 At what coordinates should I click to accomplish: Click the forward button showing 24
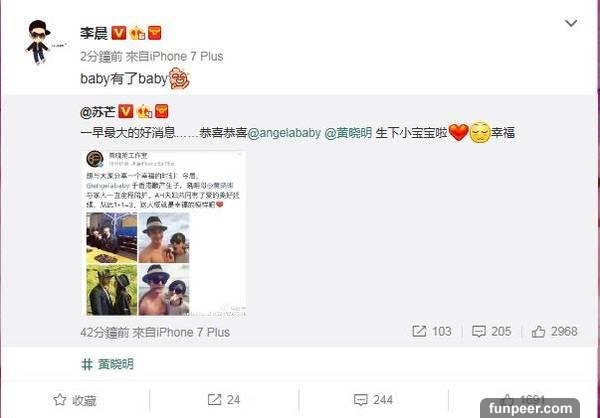click(x=224, y=400)
